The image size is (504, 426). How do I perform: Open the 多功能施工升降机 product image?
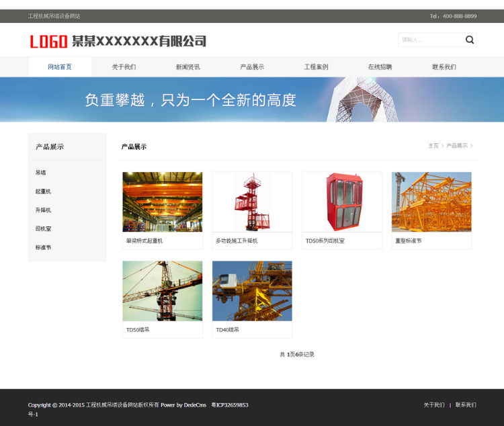point(252,202)
